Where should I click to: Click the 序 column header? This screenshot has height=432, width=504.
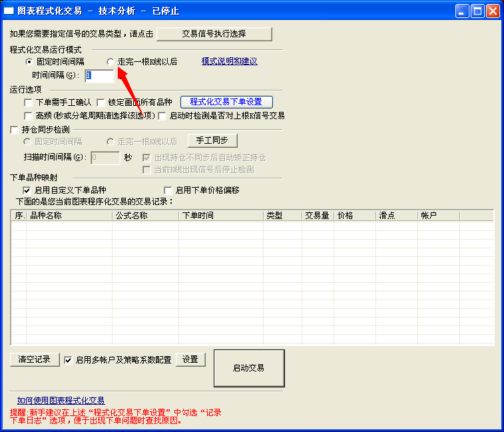[19, 216]
